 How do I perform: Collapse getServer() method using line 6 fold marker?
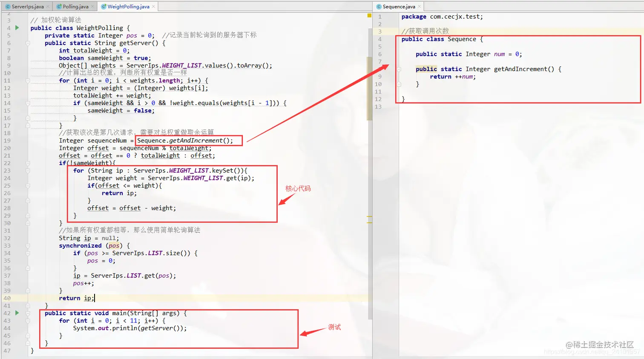coord(28,43)
